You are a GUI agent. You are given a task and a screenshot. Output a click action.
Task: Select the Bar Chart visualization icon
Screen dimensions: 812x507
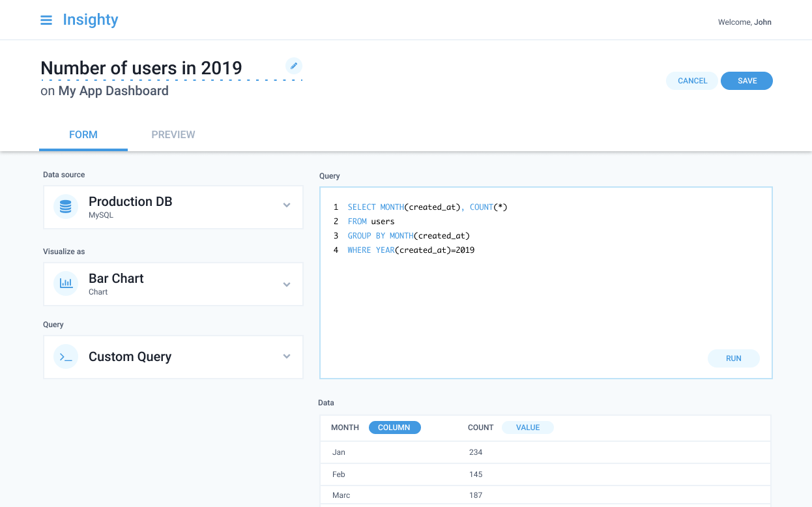(x=65, y=283)
